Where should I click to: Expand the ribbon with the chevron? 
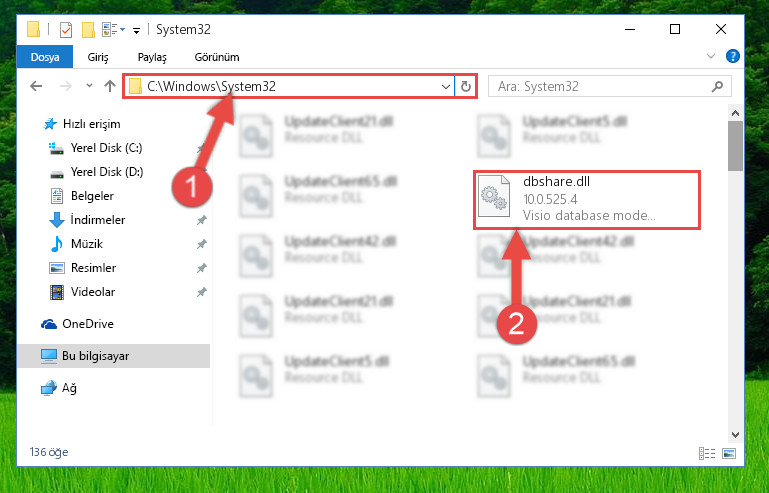pyautogui.click(x=711, y=56)
